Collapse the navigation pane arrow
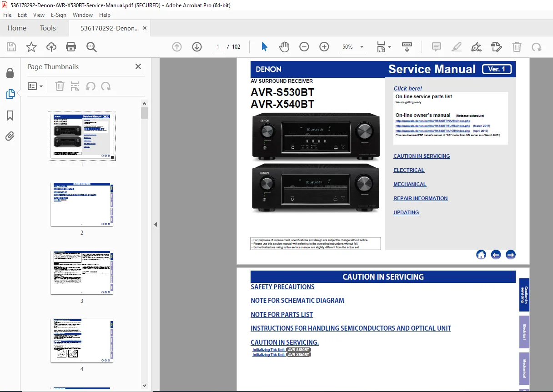This screenshot has height=392, width=553. [156, 224]
